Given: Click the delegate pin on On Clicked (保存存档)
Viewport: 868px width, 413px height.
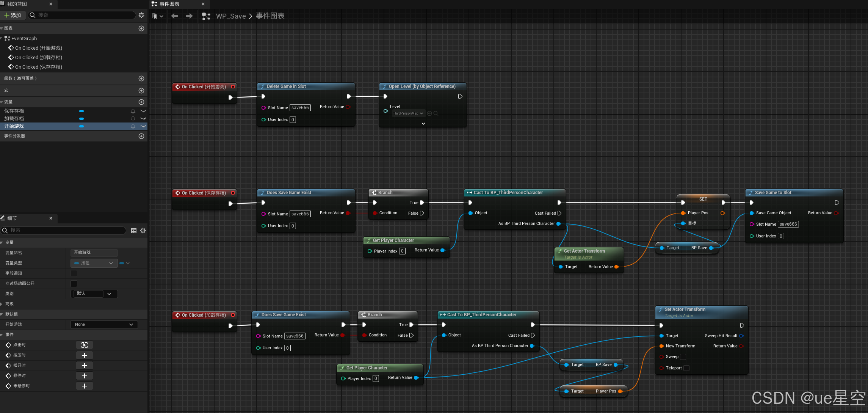Looking at the screenshot, I should pyautogui.click(x=233, y=193).
